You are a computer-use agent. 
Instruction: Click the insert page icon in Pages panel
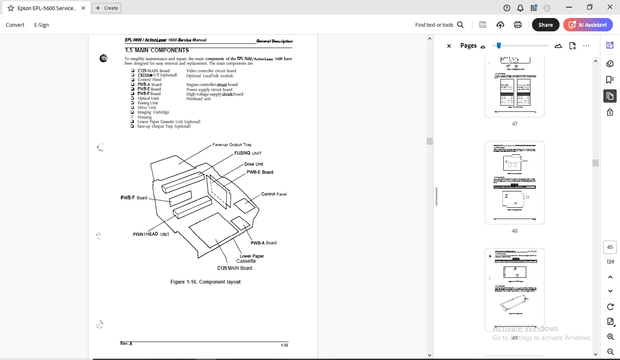[572, 46]
